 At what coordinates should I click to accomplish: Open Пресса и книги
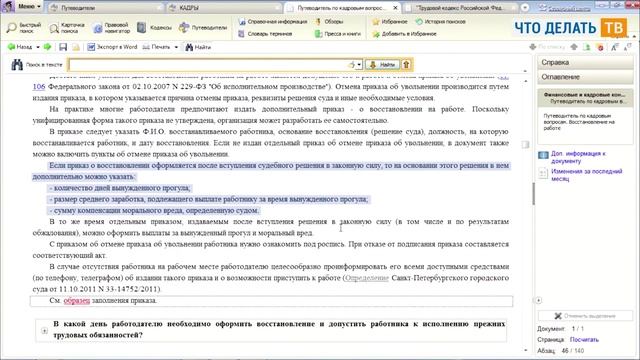[x=338, y=34]
